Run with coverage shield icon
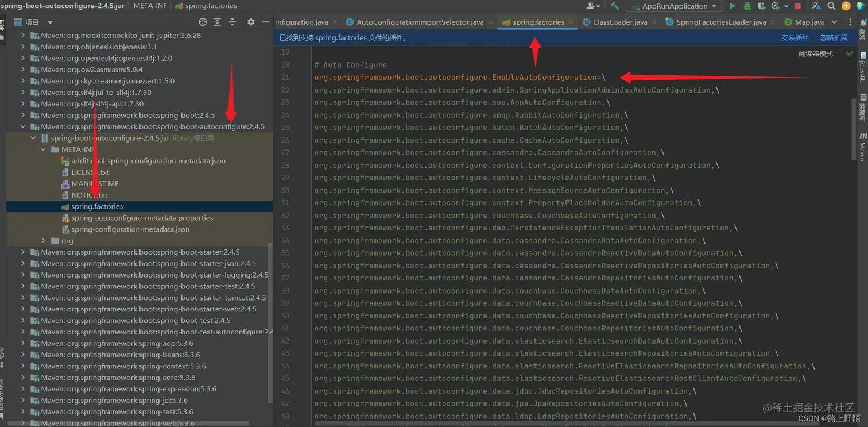The width and height of the screenshot is (868, 427). pyautogui.click(x=761, y=6)
